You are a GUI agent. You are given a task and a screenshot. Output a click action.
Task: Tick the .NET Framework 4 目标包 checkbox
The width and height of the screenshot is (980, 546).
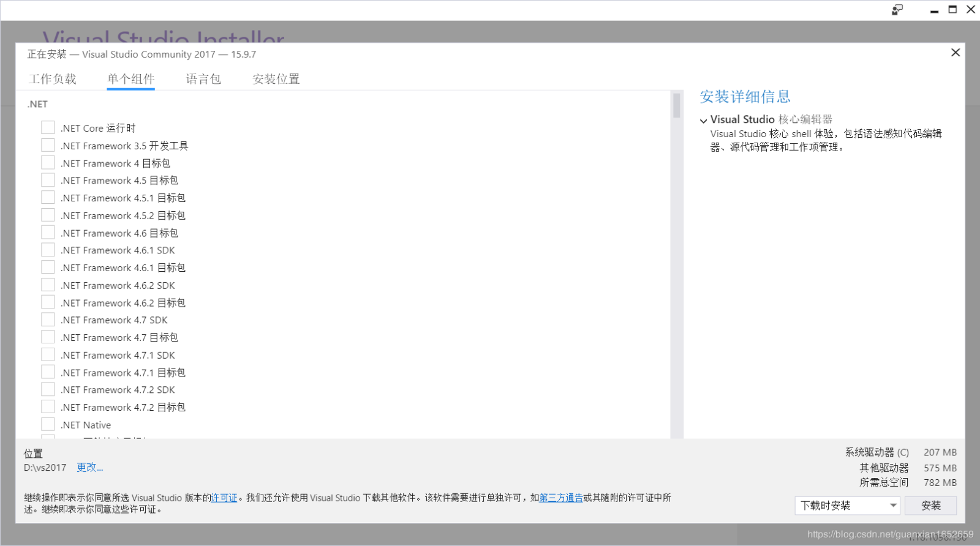pos(48,162)
